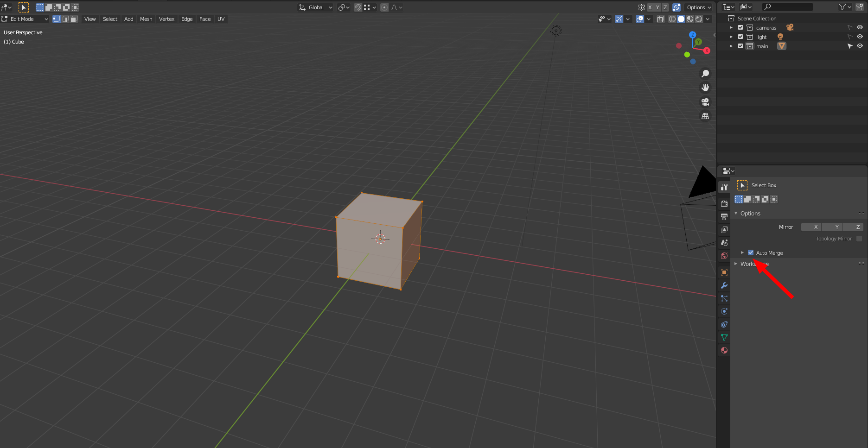Viewport: 868px width, 448px height.
Task: Open the Render properties tab
Action: [724, 203]
